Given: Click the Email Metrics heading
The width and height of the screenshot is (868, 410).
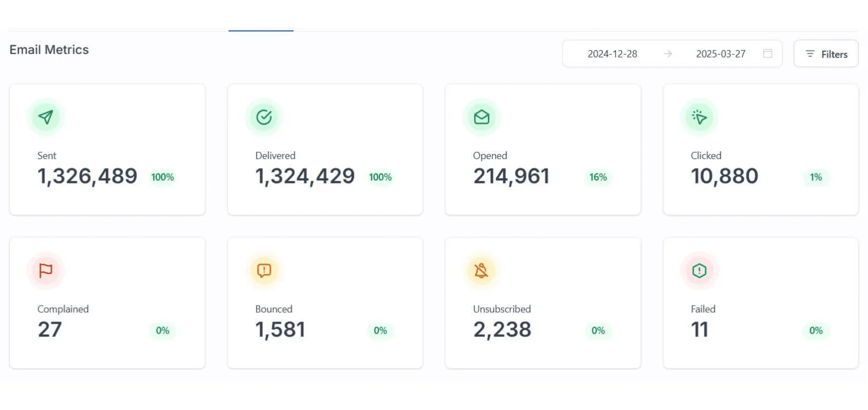Looking at the screenshot, I should 49,50.
